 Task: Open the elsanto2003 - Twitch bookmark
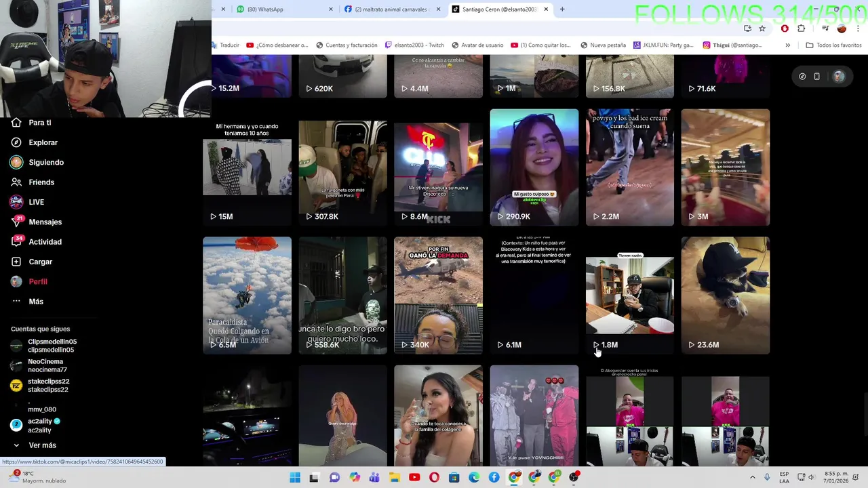[x=414, y=45]
